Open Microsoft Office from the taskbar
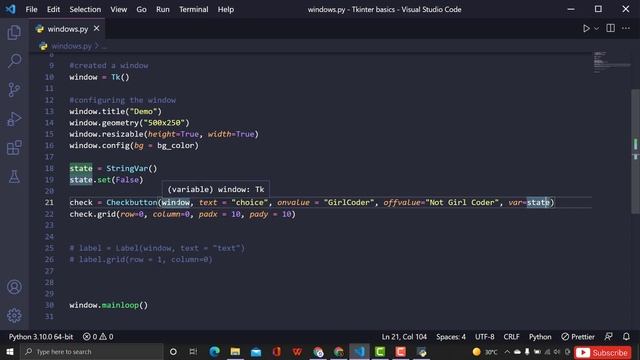Screen dimensions: 640x360 (277, 351)
